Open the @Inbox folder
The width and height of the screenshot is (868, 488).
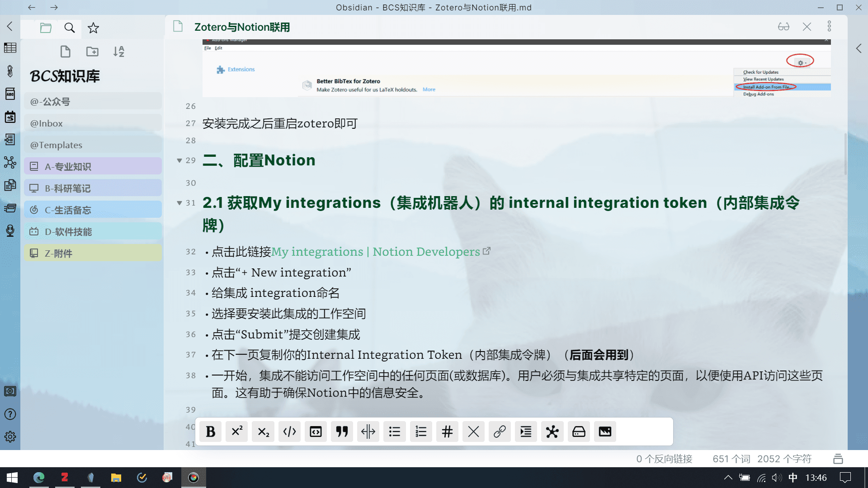[x=93, y=123]
